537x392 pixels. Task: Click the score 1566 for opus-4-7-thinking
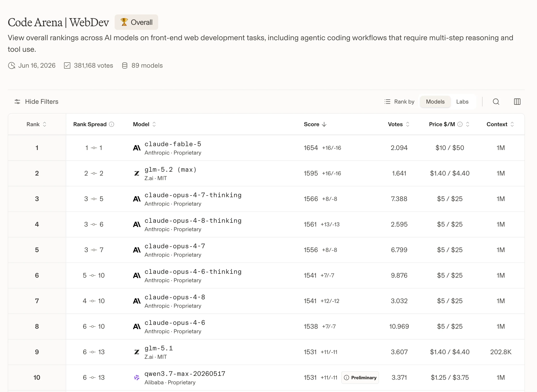click(x=311, y=199)
